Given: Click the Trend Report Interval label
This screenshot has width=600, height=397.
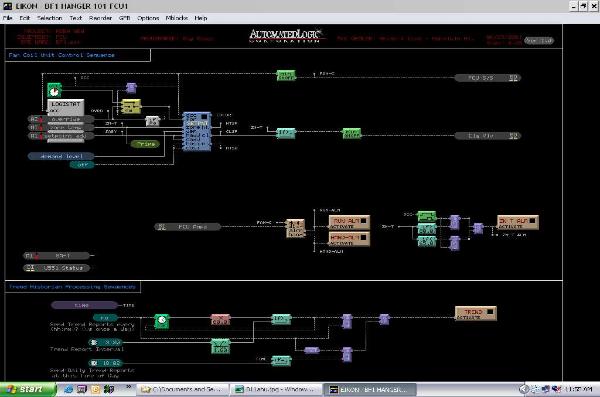Looking at the screenshot, I should click(x=87, y=349).
